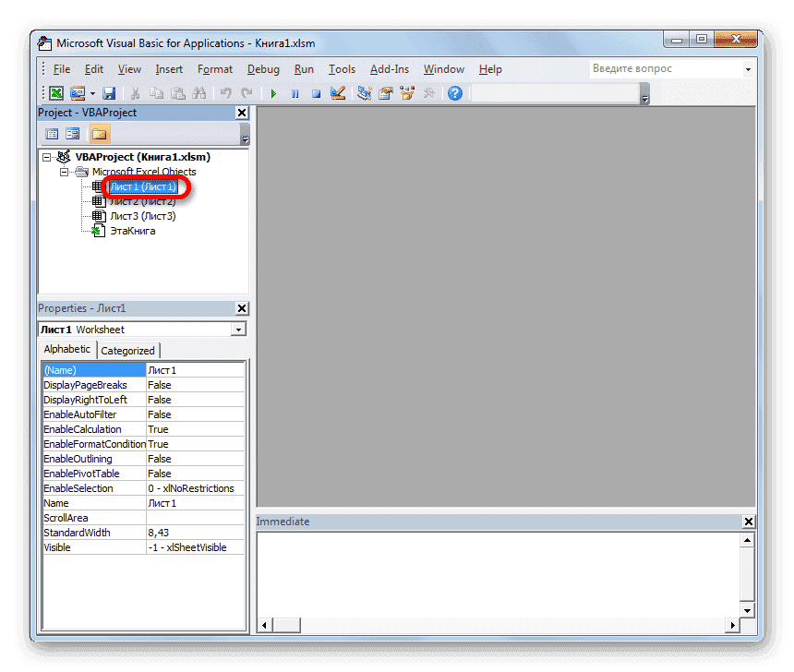
Task: Click the Reset toolbar icon
Action: [317, 92]
